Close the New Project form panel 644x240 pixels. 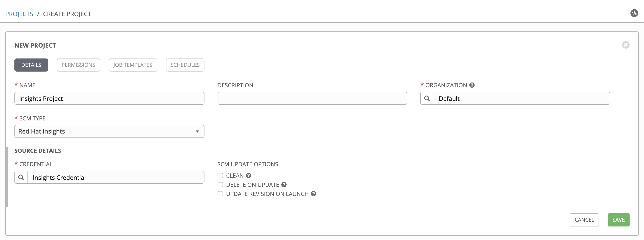(625, 45)
